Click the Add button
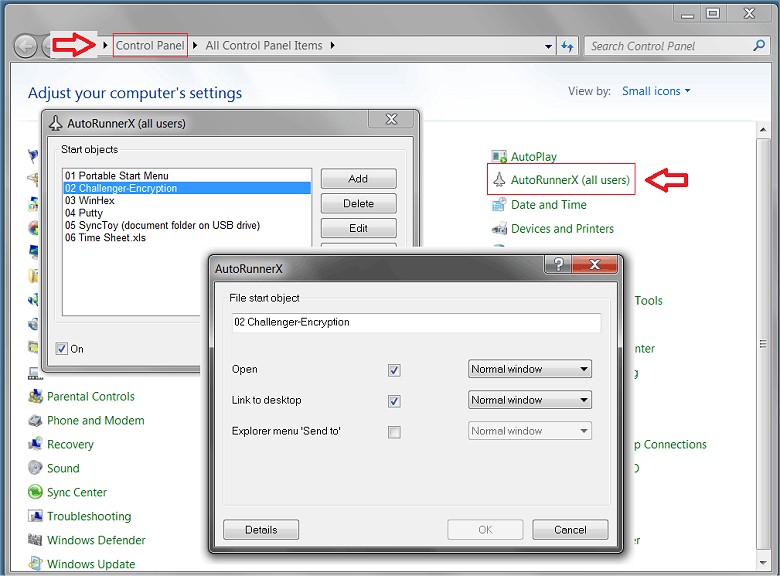 (359, 179)
